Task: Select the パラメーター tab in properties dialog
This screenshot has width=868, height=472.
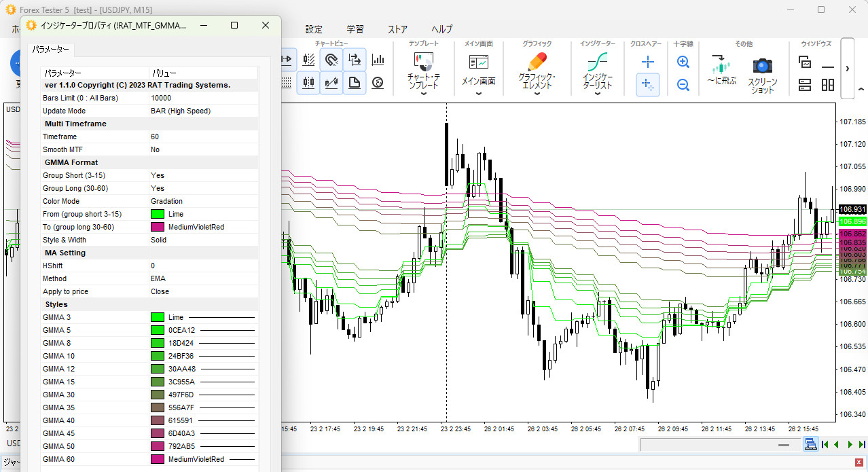Action: tap(50, 50)
